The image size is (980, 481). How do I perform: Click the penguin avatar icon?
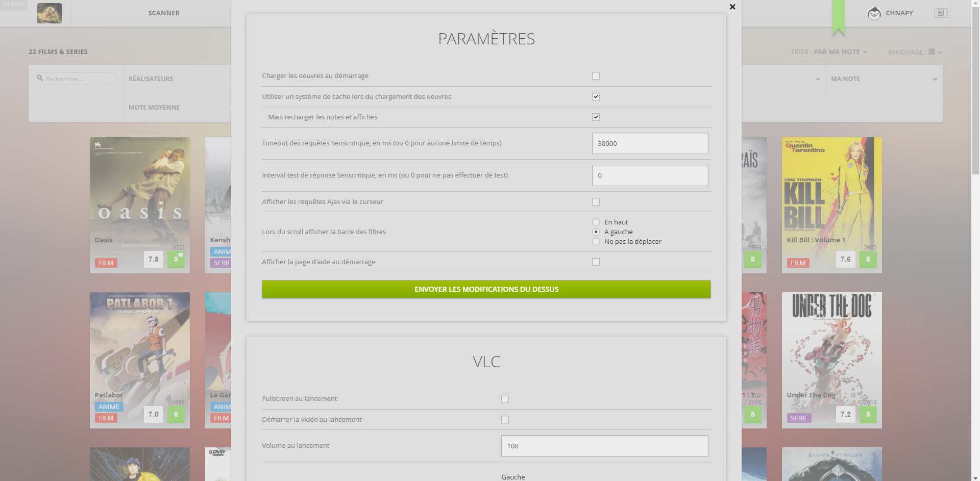pos(874,13)
